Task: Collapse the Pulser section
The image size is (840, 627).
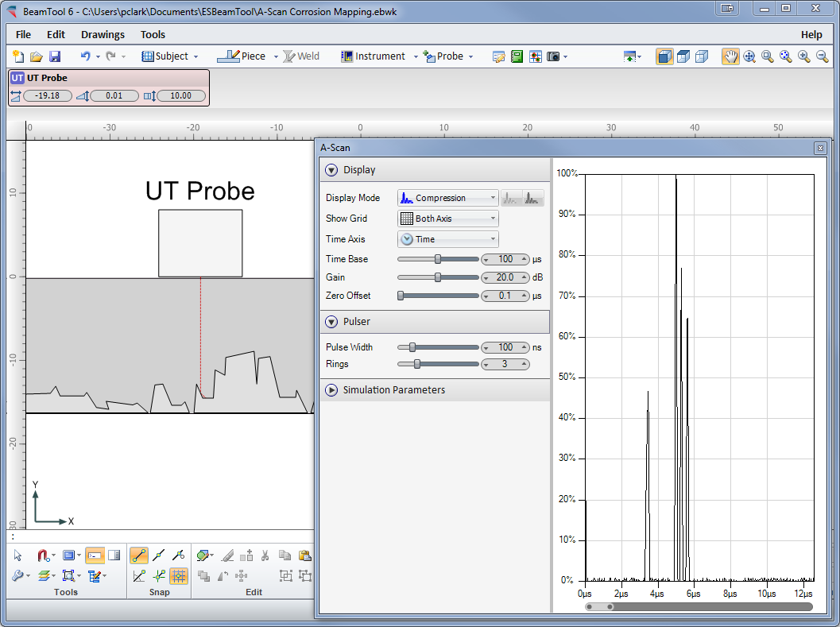Action: [331, 322]
